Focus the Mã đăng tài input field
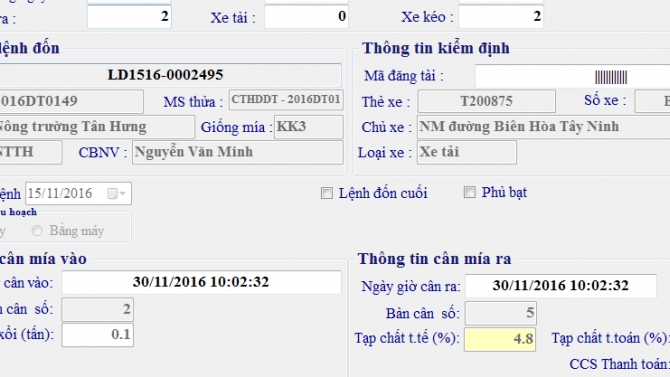Screen dimensions: 670x377 pyautogui.click(x=573, y=77)
